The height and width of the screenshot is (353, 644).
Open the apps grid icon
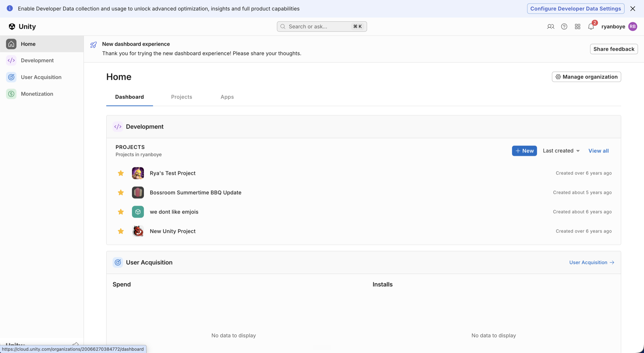(x=577, y=26)
